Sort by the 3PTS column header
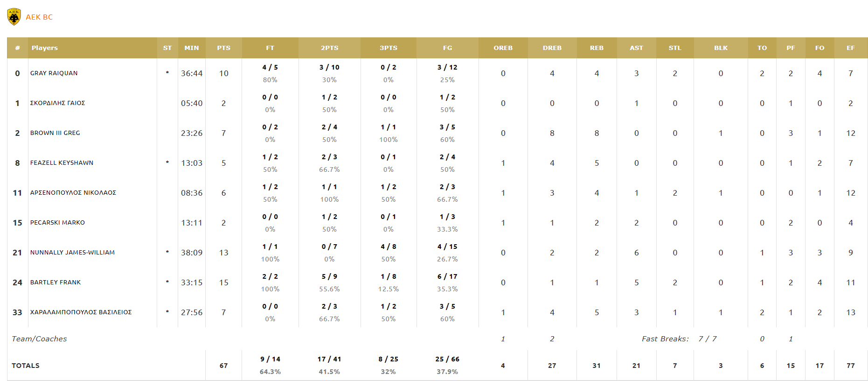The image size is (868, 381). click(x=388, y=48)
